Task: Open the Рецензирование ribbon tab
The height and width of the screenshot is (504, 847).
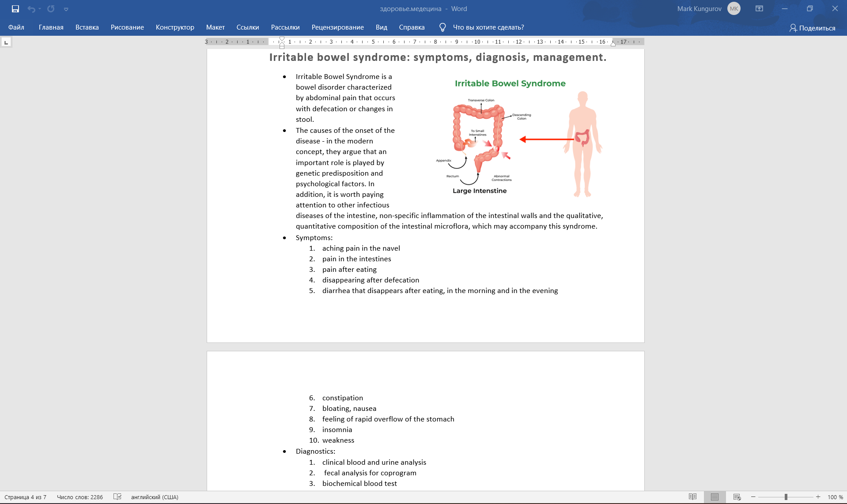Action: pos(337,27)
